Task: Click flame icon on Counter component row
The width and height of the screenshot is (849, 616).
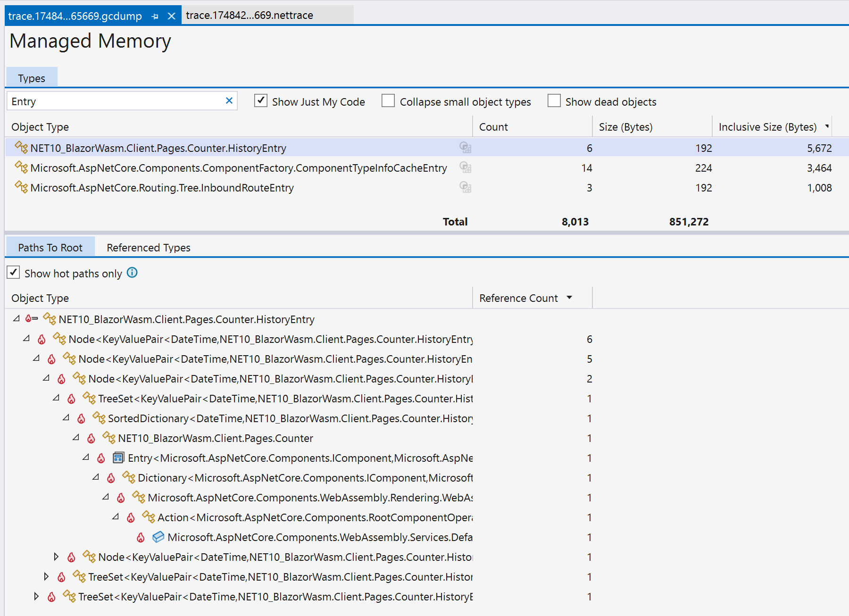Action: (x=91, y=438)
